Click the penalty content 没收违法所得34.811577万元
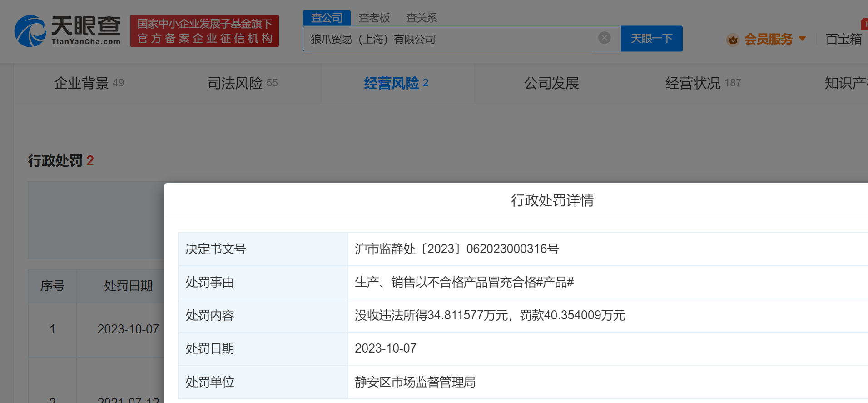The height and width of the screenshot is (403, 868). [x=431, y=315]
